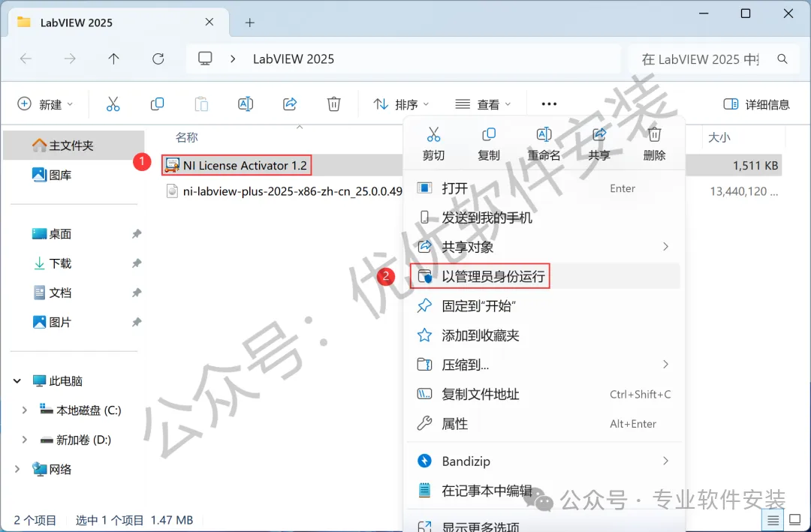
Task: Choose 属性 from the context menu
Action: tap(544, 424)
